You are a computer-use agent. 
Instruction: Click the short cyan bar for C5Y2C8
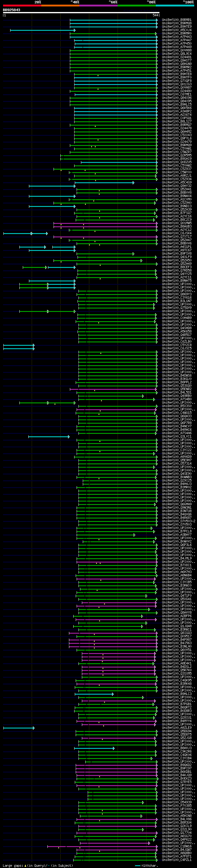(x=19, y=345)
